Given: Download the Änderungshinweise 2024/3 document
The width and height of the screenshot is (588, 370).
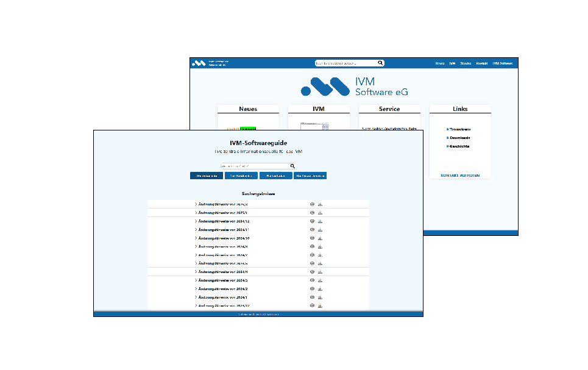Looking at the screenshot, I should [x=321, y=280].
